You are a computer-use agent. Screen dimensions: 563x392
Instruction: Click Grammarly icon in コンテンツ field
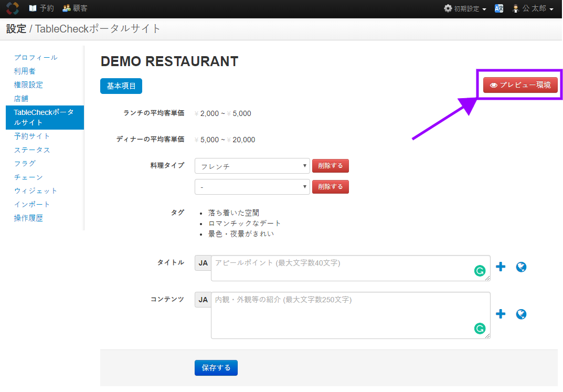[480, 329]
